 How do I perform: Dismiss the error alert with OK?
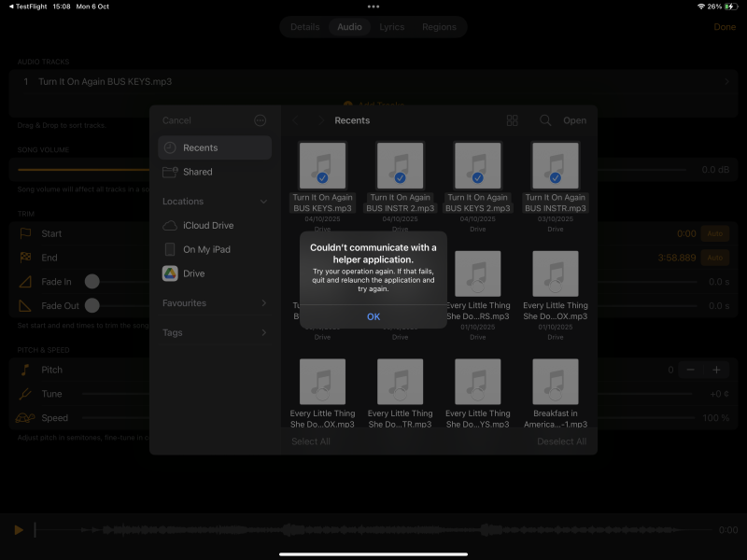pyautogui.click(x=373, y=316)
